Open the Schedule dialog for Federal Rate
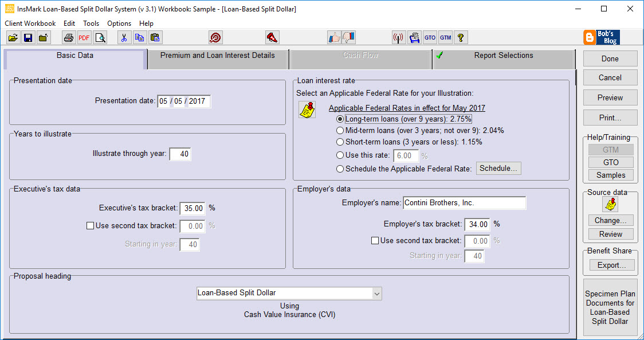Viewport: 644px width, 340px height. 499,168
